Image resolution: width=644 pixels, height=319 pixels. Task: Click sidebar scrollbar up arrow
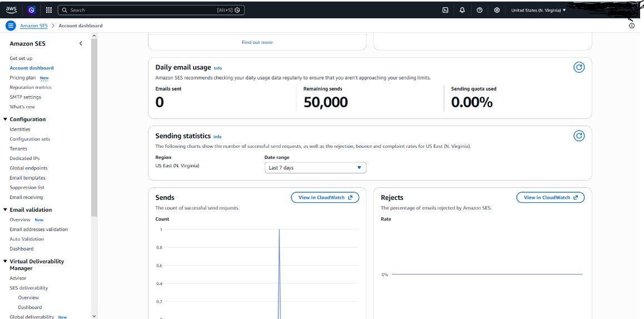(94, 36)
